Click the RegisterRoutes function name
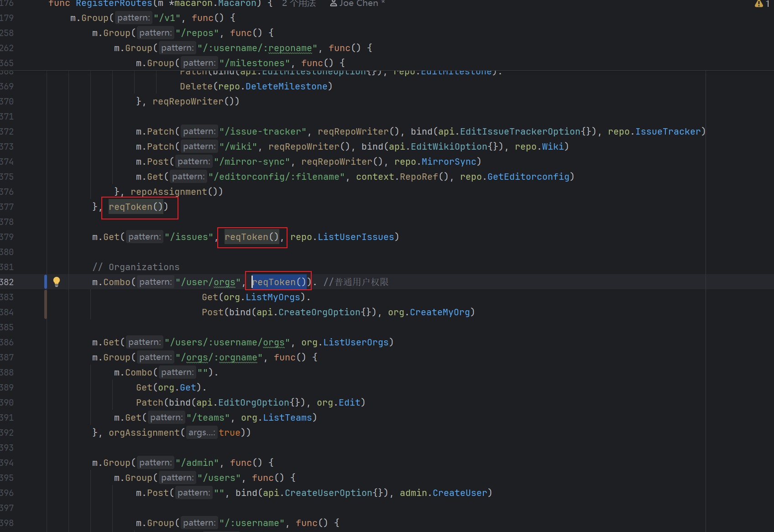The width and height of the screenshot is (774, 532). (x=114, y=4)
